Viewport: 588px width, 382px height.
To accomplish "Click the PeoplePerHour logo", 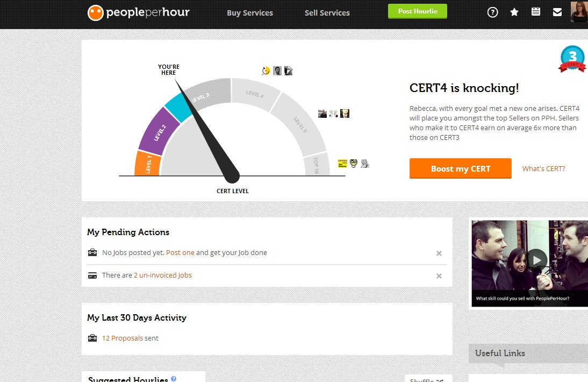I will click(x=138, y=13).
